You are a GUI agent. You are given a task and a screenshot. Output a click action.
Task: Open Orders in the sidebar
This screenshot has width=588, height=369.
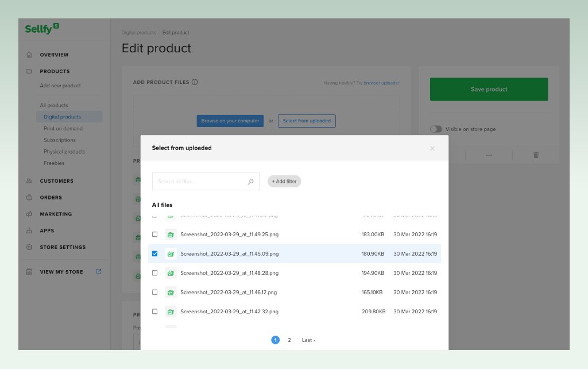[x=51, y=198]
